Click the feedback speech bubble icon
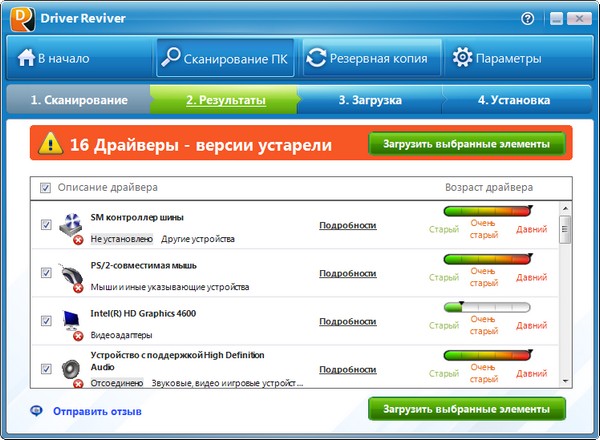Screen dimensions: 600x440 [x=37, y=411]
